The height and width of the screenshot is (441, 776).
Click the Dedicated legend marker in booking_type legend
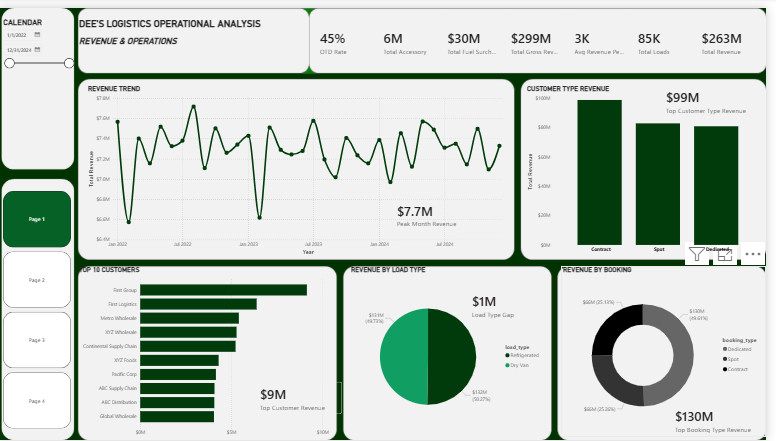[725, 349]
